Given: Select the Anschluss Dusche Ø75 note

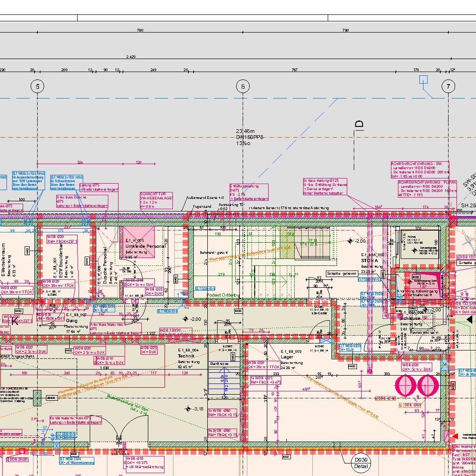Looking at the screenshot, I should pos(82,201).
